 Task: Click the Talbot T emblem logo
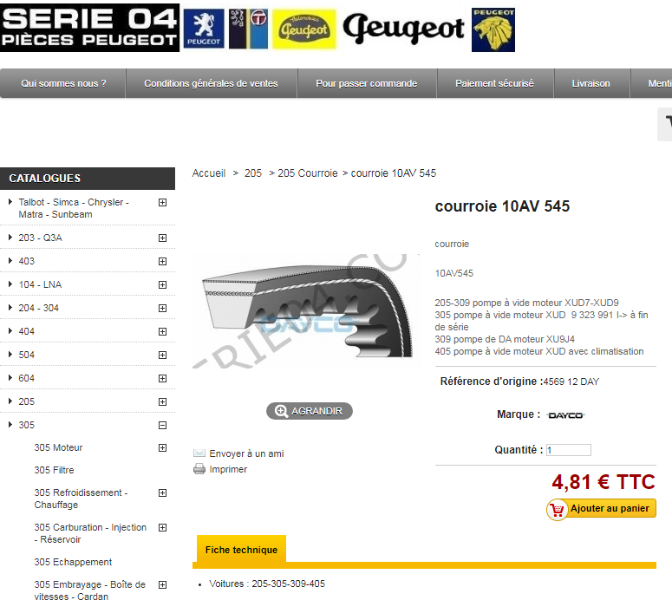click(248, 29)
